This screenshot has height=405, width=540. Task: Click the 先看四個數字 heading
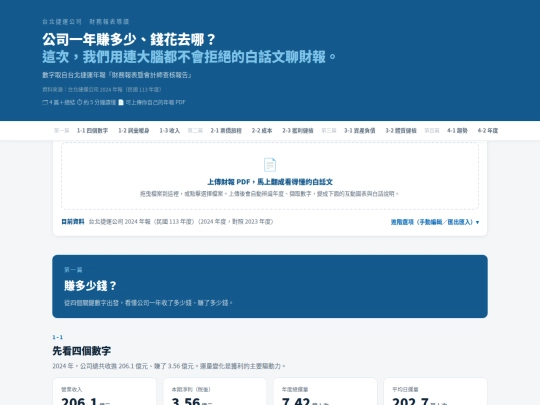coord(82,351)
